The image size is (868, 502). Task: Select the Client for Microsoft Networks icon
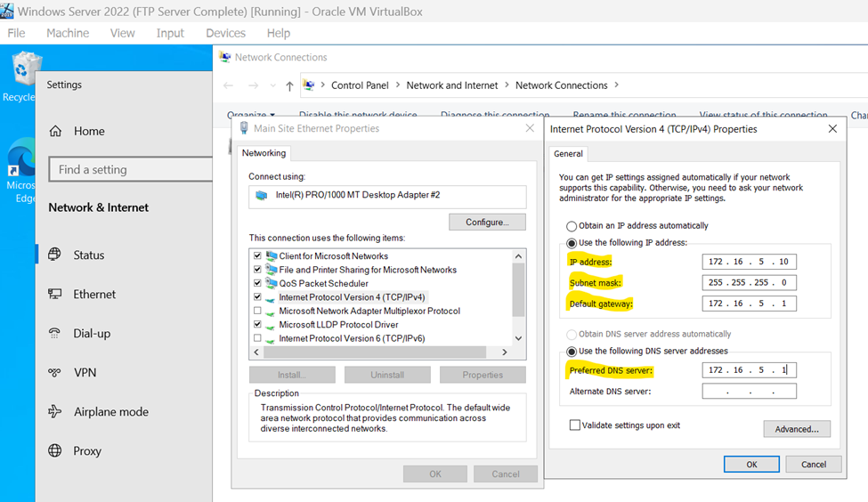[271, 255]
